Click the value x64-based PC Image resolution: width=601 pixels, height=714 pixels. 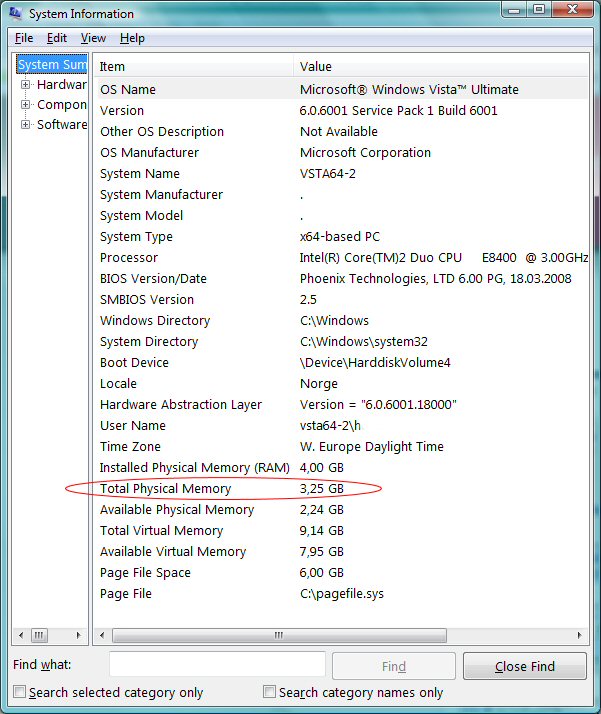tap(340, 236)
